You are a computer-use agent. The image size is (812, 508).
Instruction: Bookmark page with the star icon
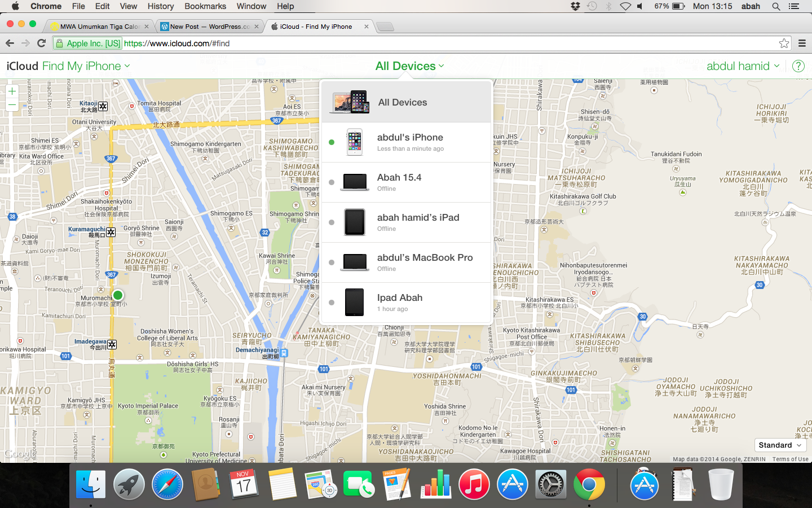(x=784, y=43)
